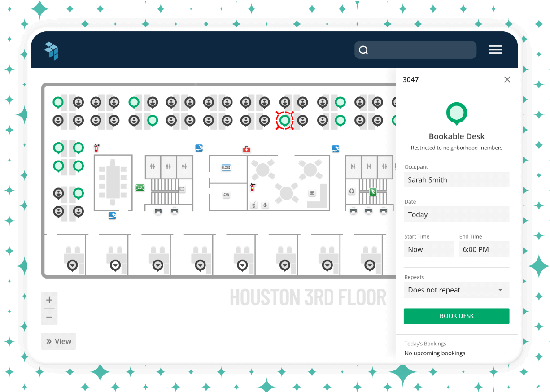Click the fire extinguisher inside the break room

coord(253,187)
